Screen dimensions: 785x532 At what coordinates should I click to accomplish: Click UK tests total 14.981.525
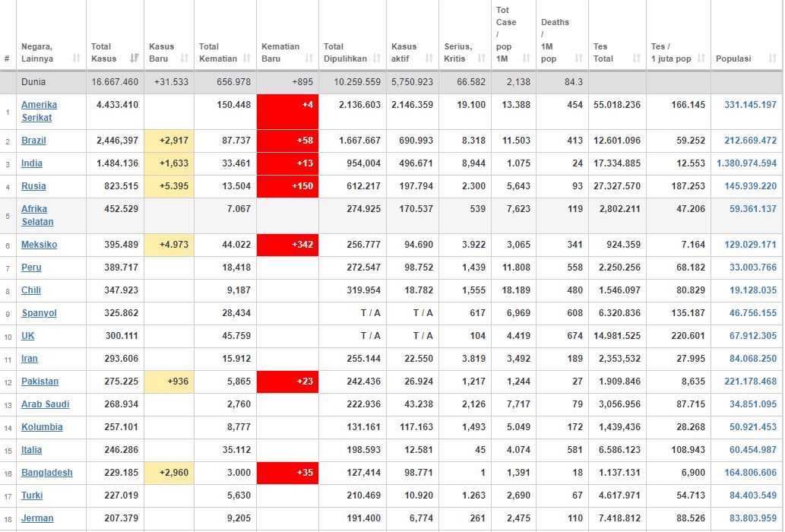click(x=617, y=336)
